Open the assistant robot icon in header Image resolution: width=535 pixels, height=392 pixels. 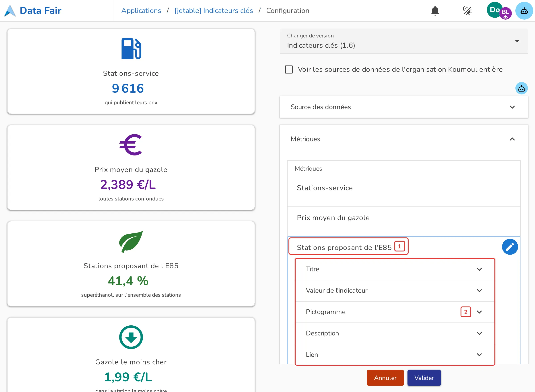[524, 11]
